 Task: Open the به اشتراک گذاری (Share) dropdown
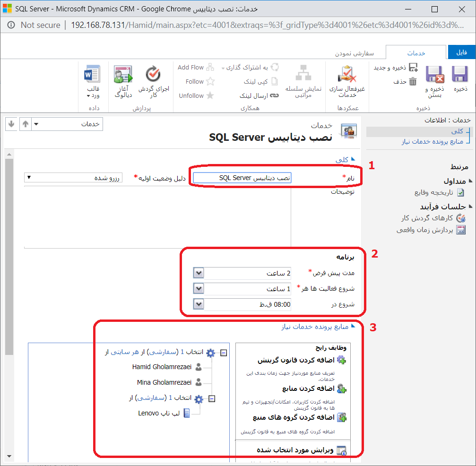click(x=250, y=68)
